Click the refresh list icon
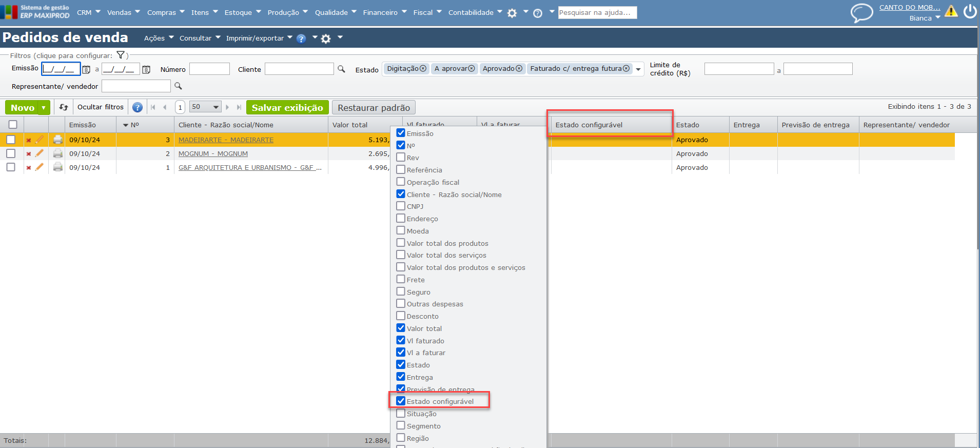The image size is (980, 448). click(x=64, y=107)
